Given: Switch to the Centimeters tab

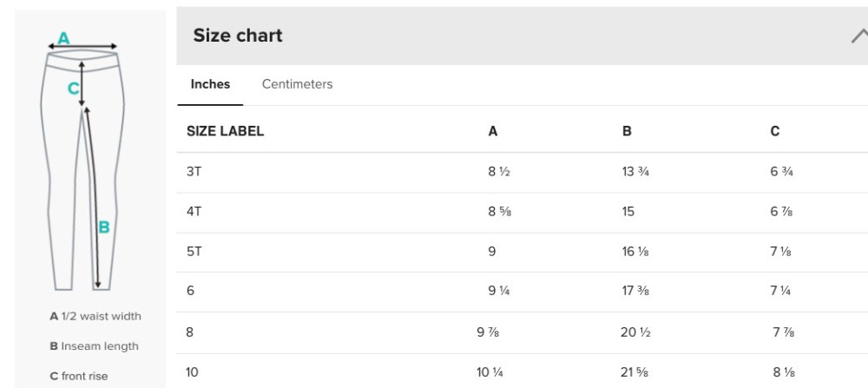Looking at the screenshot, I should 297,84.
